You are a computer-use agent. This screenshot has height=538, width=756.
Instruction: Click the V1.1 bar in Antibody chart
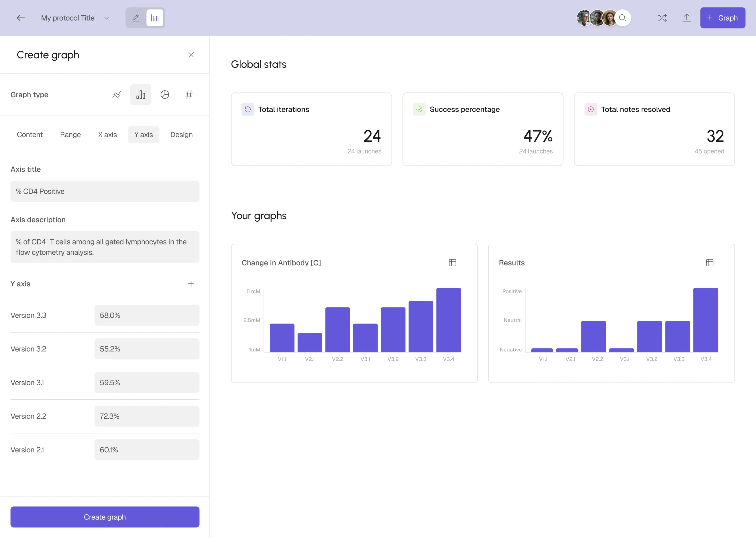[x=282, y=338]
